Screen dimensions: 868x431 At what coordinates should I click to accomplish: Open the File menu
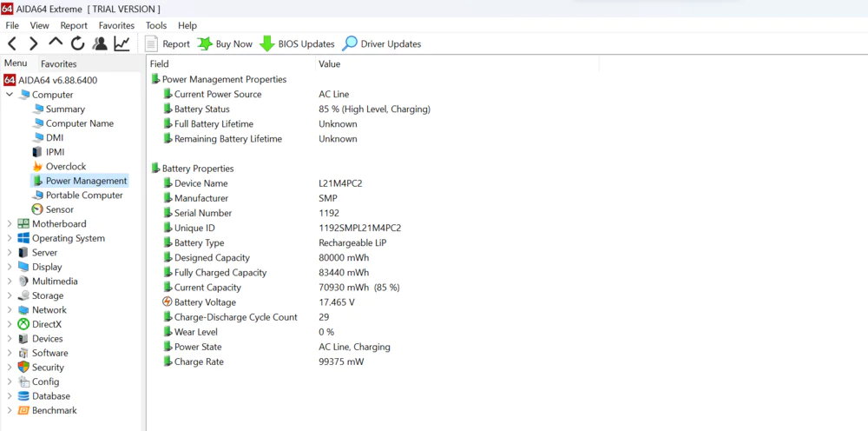(12, 25)
